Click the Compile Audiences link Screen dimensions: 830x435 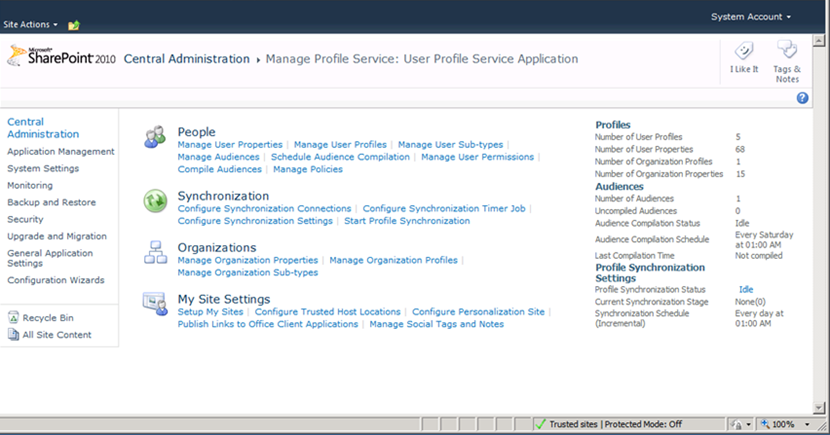219,169
